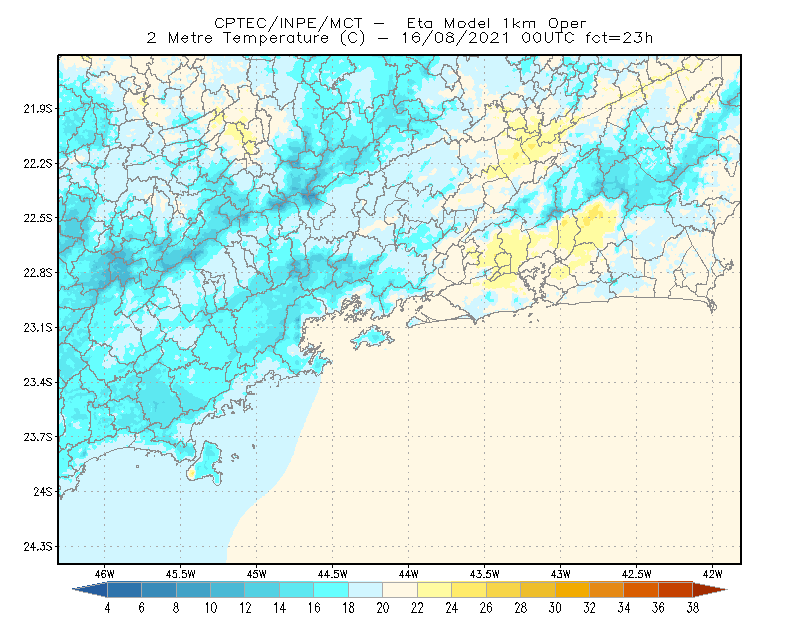
Task: Click the 23.4S latitude label
Action: [x=38, y=382]
